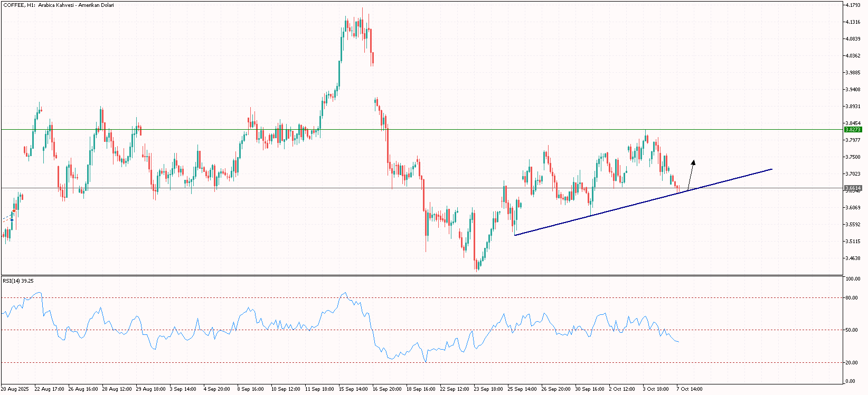
Task: Click the RSI 50 midline level
Action: coord(211,330)
